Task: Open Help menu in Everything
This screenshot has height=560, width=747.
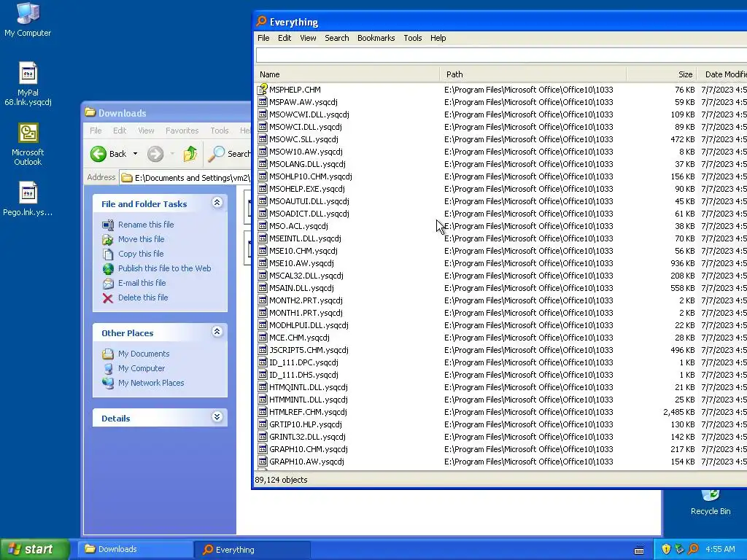Action: [438, 38]
